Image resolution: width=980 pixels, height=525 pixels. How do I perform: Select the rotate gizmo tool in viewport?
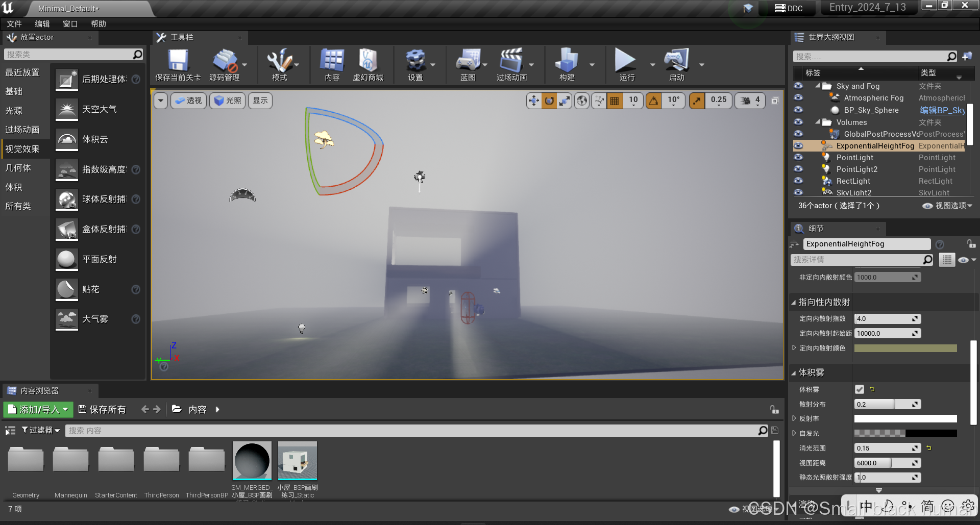point(549,101)
